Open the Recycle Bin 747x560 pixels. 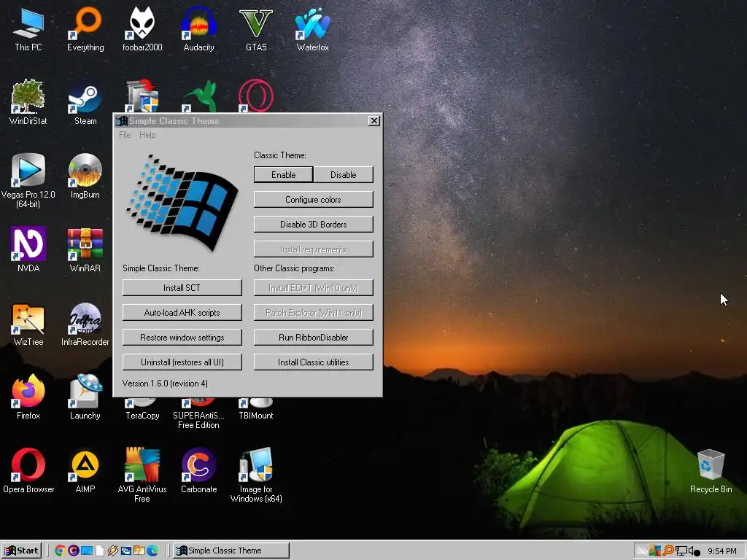[711, 472]
